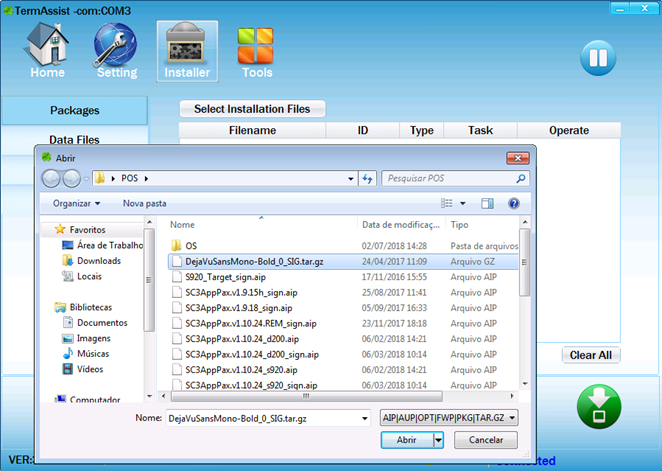Open the Setting wrench icon
Screen dimensions: 662x471
click(x=117, y=49)
